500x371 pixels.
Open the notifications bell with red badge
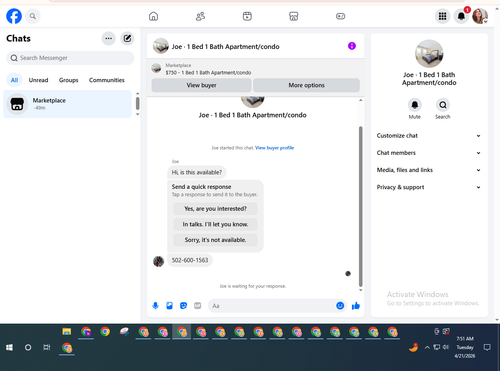click(x=461, y=16)
